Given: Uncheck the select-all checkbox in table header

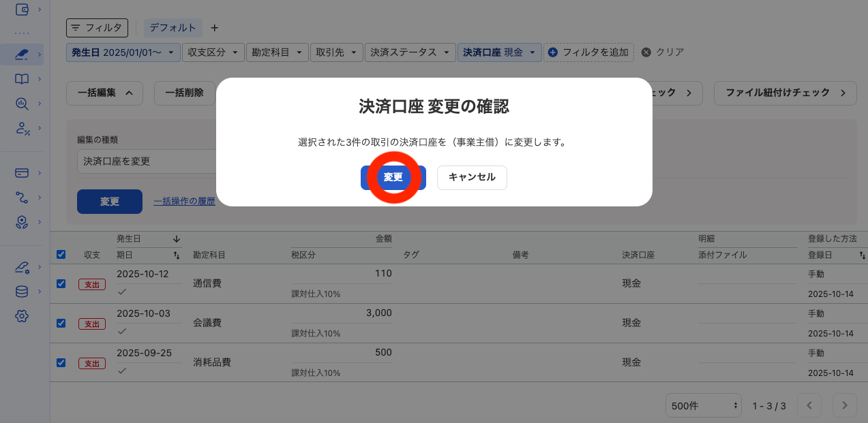Looking at the screenshot, I should [x=61, y=254].
